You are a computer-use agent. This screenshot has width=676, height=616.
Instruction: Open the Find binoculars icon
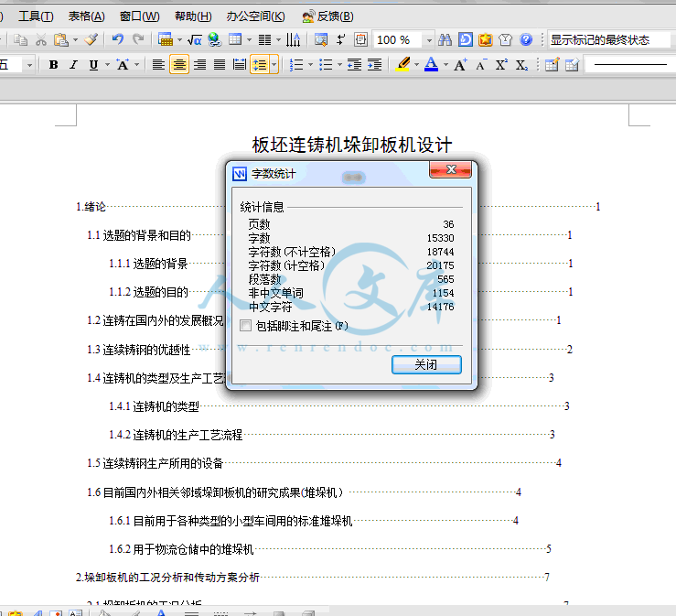(x=445, y=39)
